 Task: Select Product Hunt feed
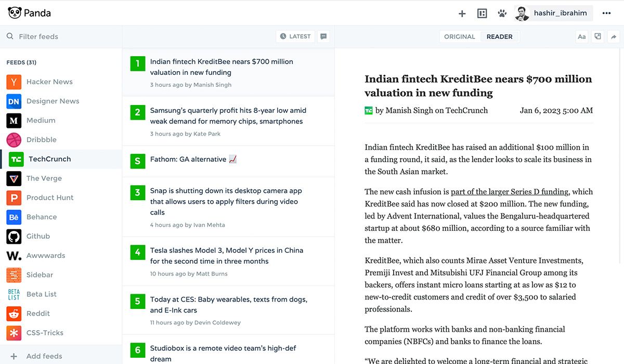[61, 198]
